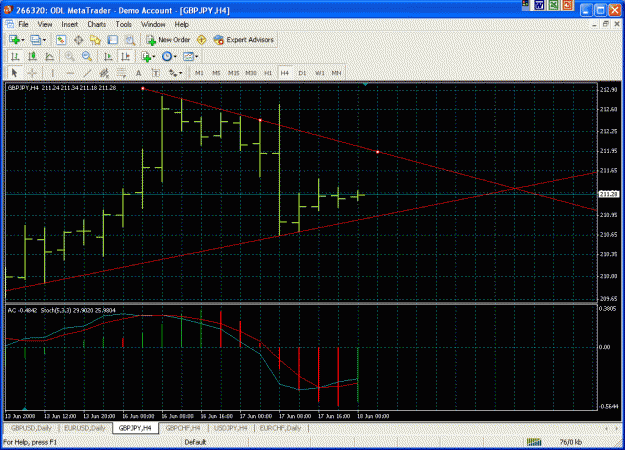
Task: Select the arrow Cursor tool
Action: pos(14,73)
